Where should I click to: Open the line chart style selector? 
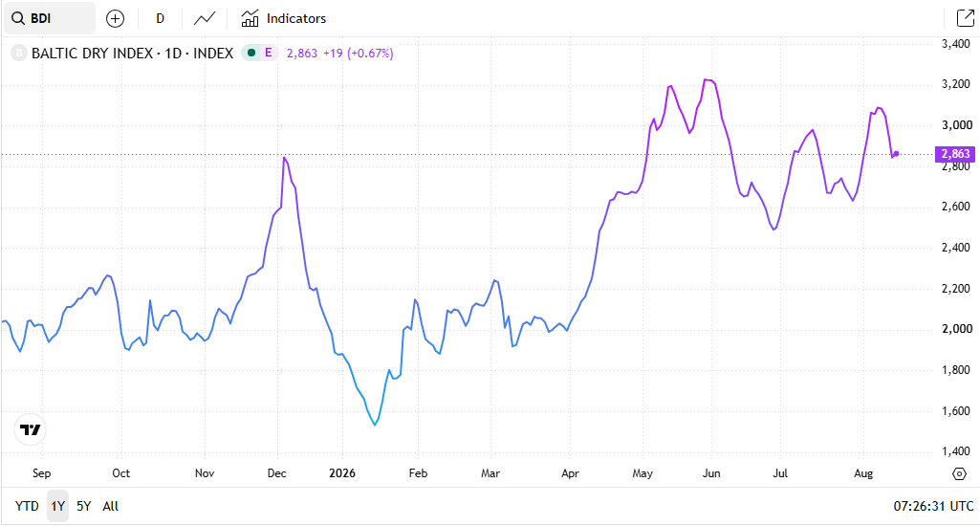point(205,19)
